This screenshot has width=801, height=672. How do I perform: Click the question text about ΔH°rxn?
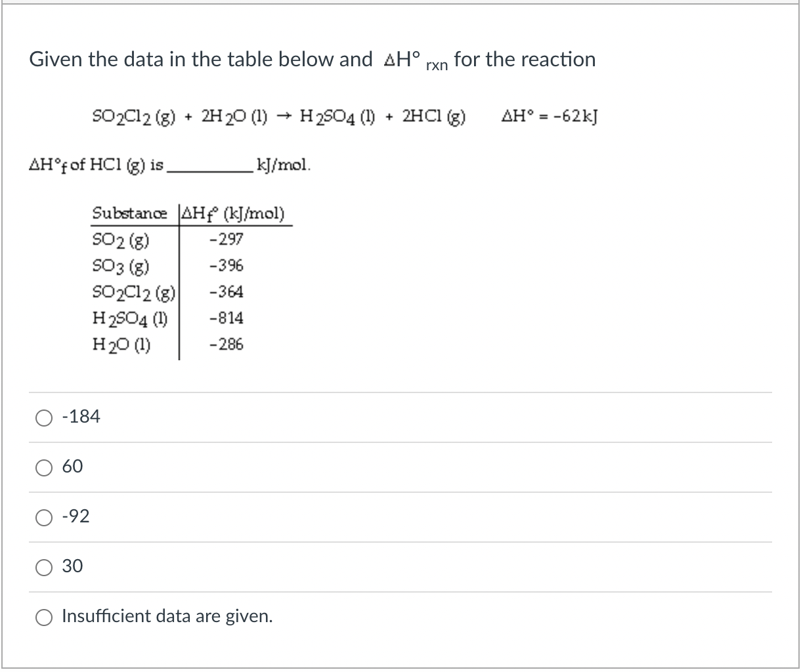pyautogui.click(x=312, y=59)
